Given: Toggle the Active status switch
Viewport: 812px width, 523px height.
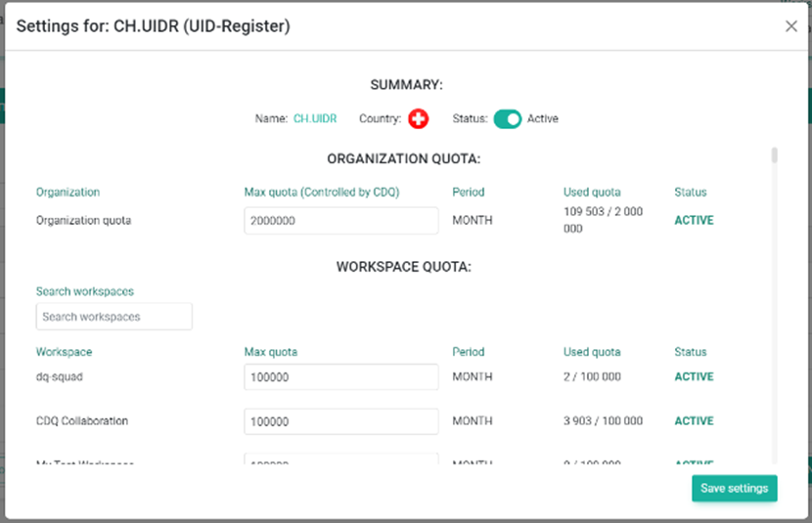Looking at the screenshot, I should click(x=507, y=119).
